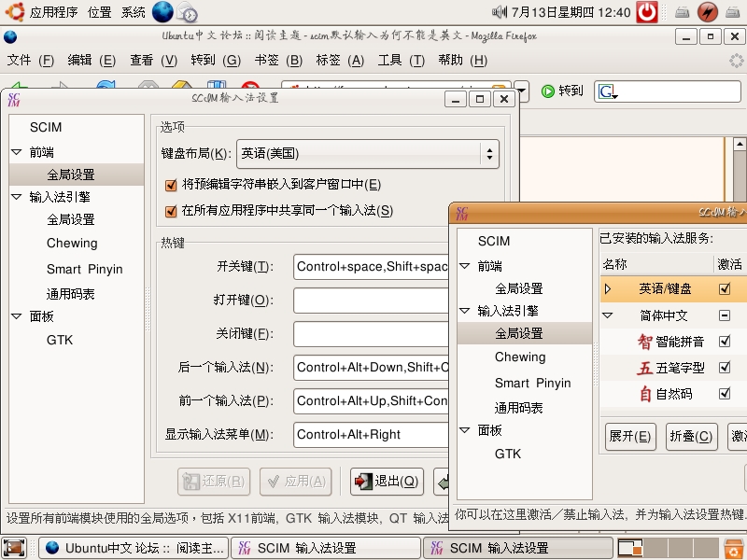Screen dimensions: 747x560
Task: Open Firefox 帮助 (H) menu
Action: (462, 61)
